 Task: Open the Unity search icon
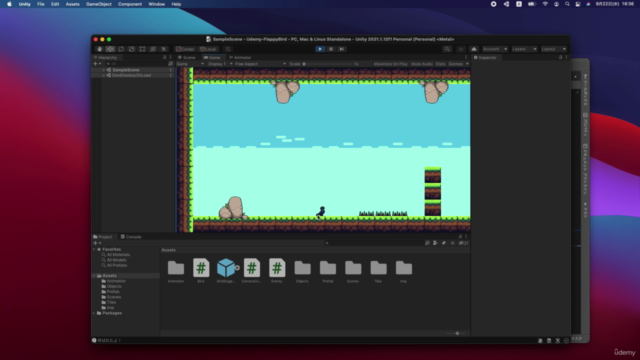click(x=447, y=49)
